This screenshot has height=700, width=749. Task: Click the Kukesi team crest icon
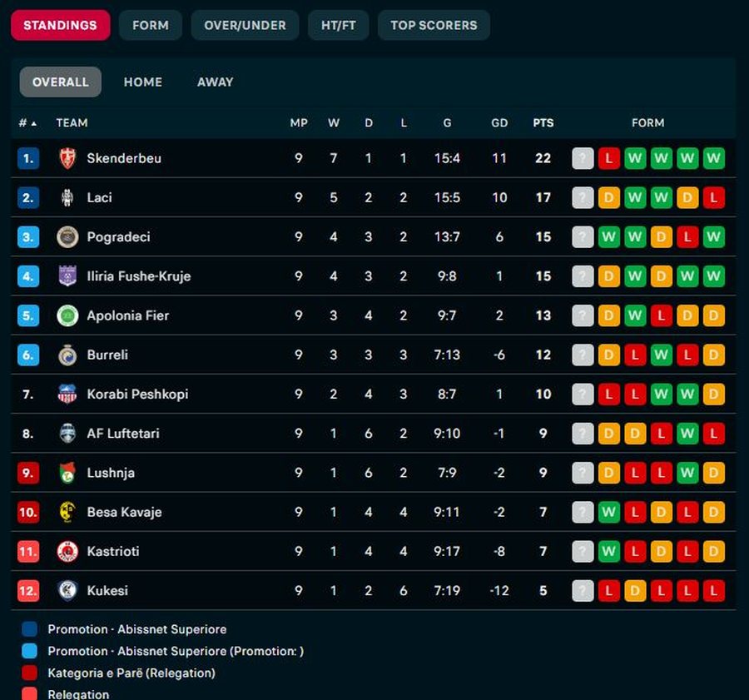pos(67,591)
